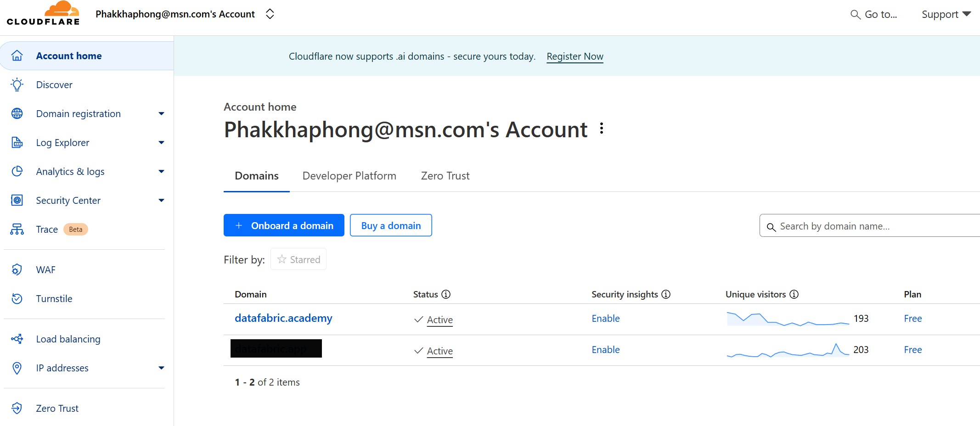Select the Zero Trust tab
Image resolution: width=980 pixels, height=426 pixels.
click(445, 175)
